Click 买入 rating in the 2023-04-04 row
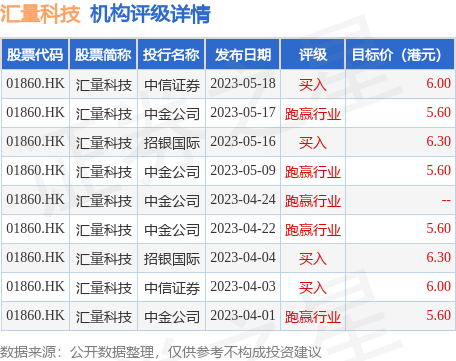 [313, 259]
